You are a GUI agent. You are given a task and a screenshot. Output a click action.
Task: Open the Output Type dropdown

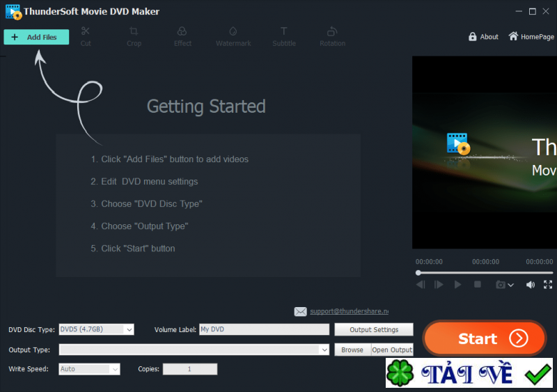coord(194,350)
